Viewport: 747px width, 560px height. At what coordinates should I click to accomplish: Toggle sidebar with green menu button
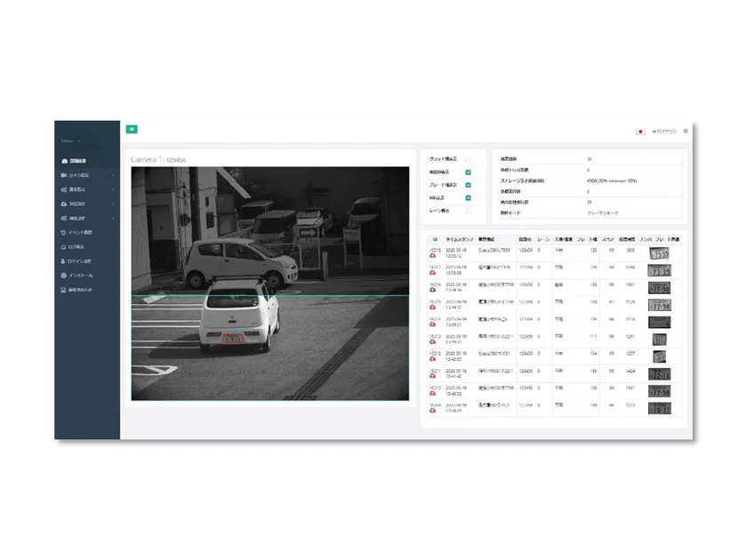132,129
